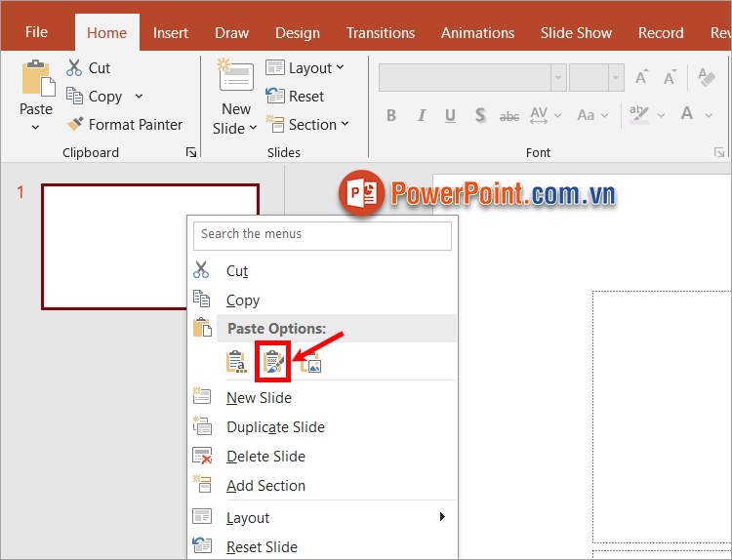Click the Character Spacing AV icon
732x560 pixels.
539,115
